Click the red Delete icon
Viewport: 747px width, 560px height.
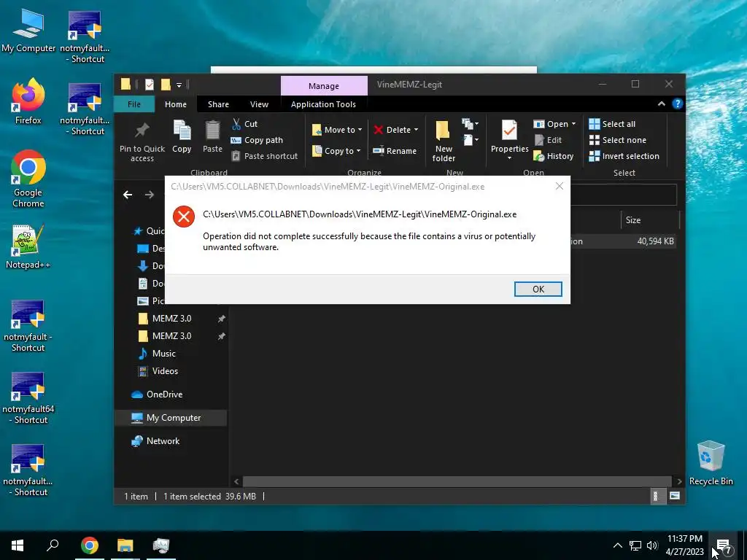[x=379, y=130]
